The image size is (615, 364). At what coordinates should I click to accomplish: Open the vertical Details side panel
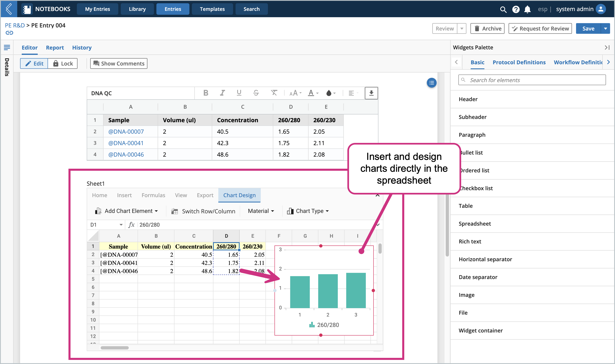point(7,67)
